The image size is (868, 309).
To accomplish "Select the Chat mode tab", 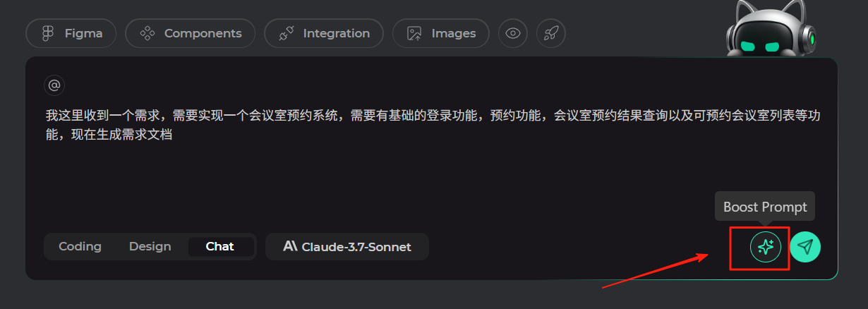I will pyautogui.click(x=219, y=246).
